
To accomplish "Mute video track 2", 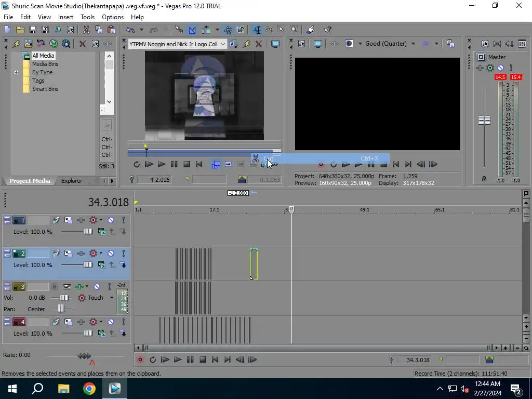I will [111, 254].
